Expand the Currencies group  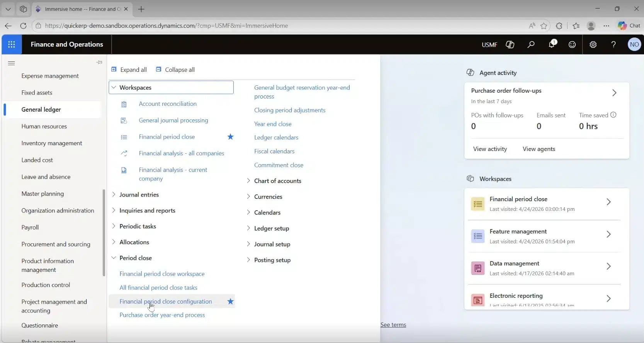[248, 197]
